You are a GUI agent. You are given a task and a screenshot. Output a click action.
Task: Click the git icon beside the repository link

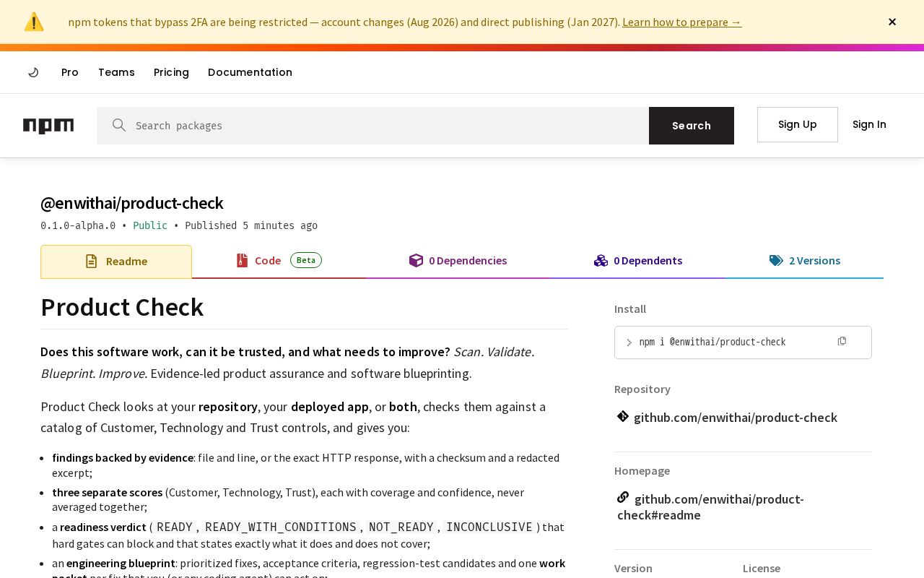[x=623, y=416]
